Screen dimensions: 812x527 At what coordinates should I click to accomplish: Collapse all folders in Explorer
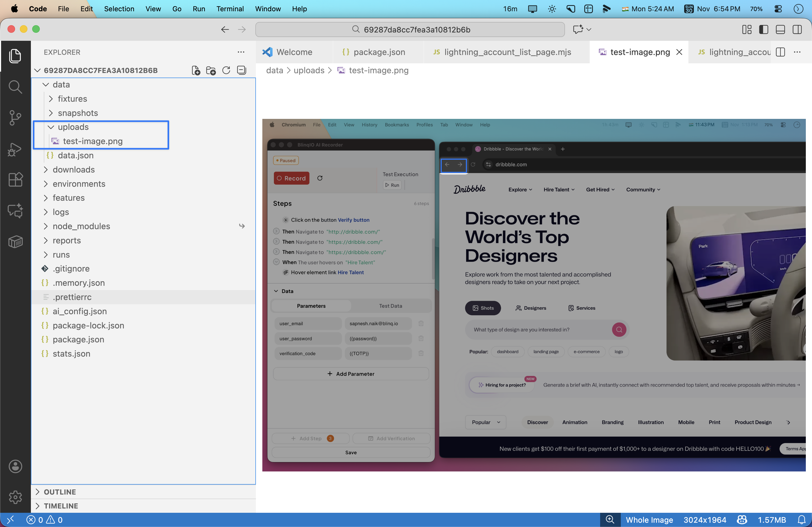pyautogui.click(x=242, y=71)
